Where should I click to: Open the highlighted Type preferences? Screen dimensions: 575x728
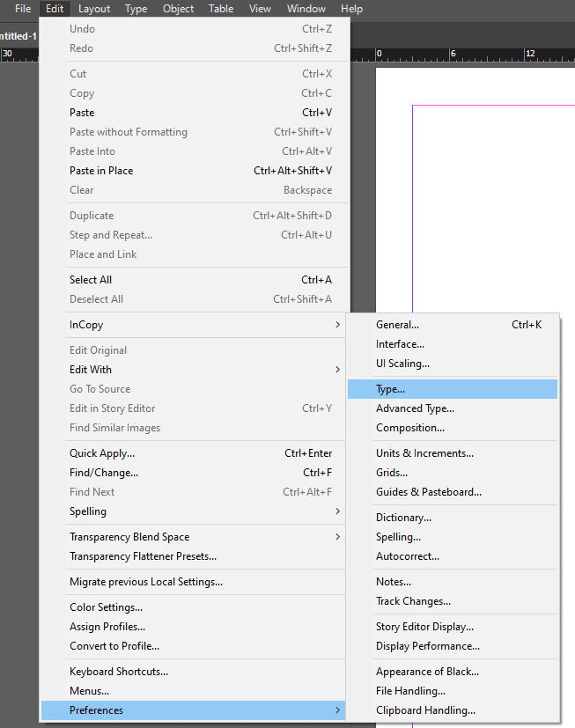click(453, 389)
